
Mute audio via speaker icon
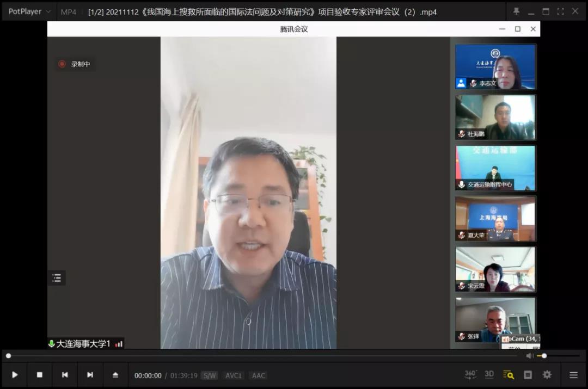click(530, 356)
